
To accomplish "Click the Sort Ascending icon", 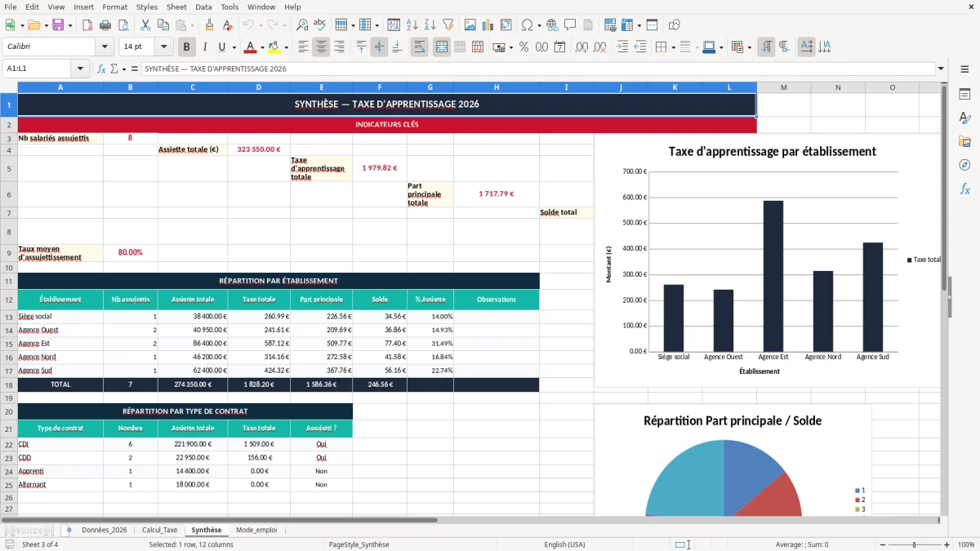I will pos(412,25).
